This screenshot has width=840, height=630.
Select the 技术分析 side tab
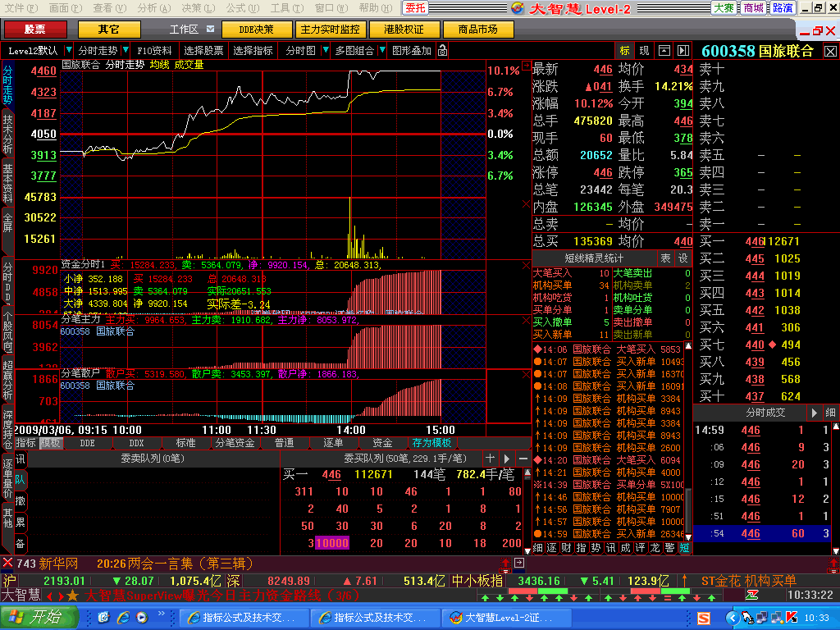(7, 134)
